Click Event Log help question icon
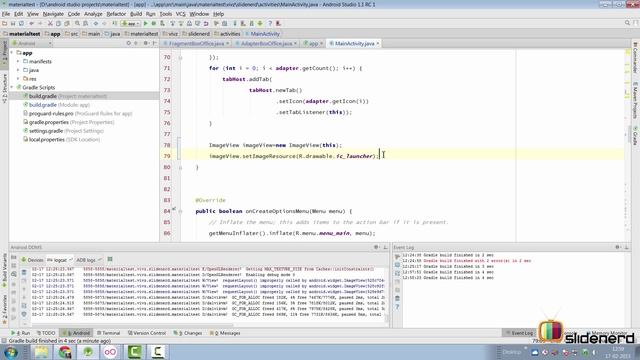640x360 pixels. click(x=397, y=307)
